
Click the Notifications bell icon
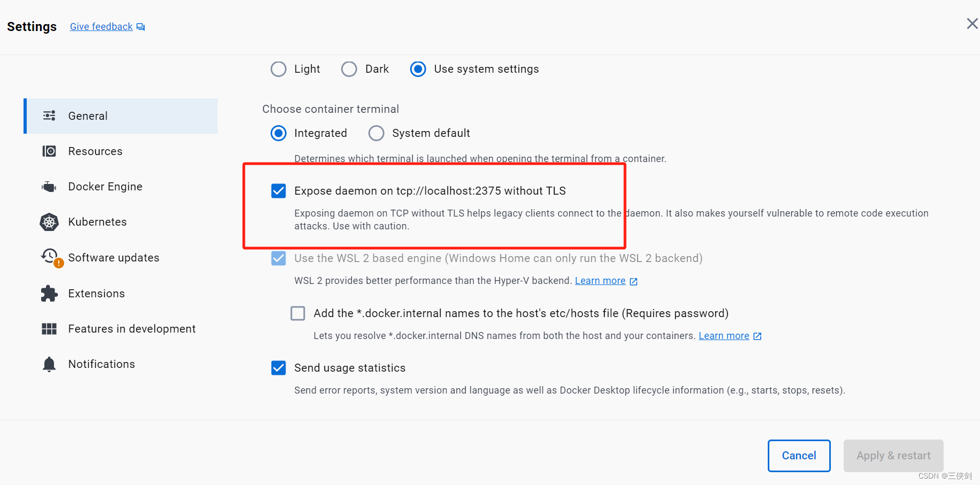pyautogui.click(x=49, y=364)
